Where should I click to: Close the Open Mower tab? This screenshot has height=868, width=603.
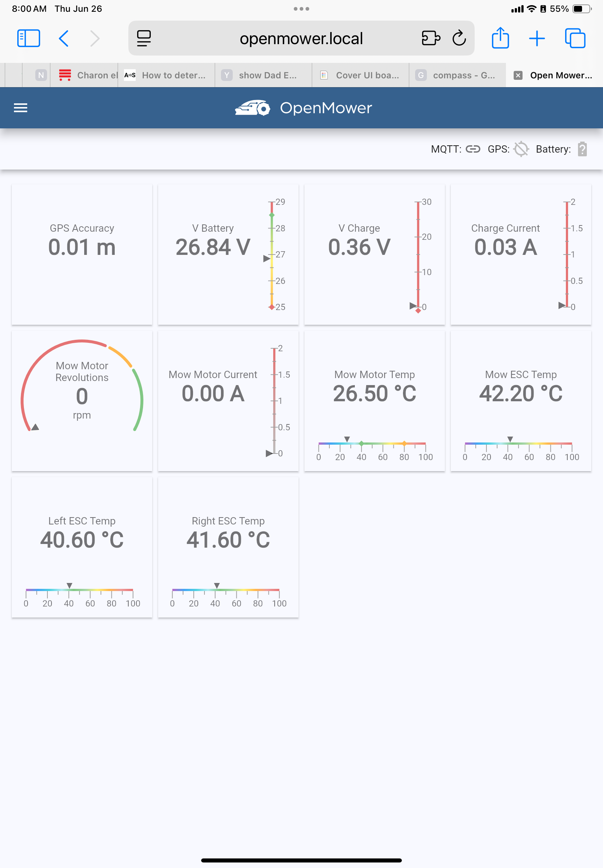click(518, 75)
